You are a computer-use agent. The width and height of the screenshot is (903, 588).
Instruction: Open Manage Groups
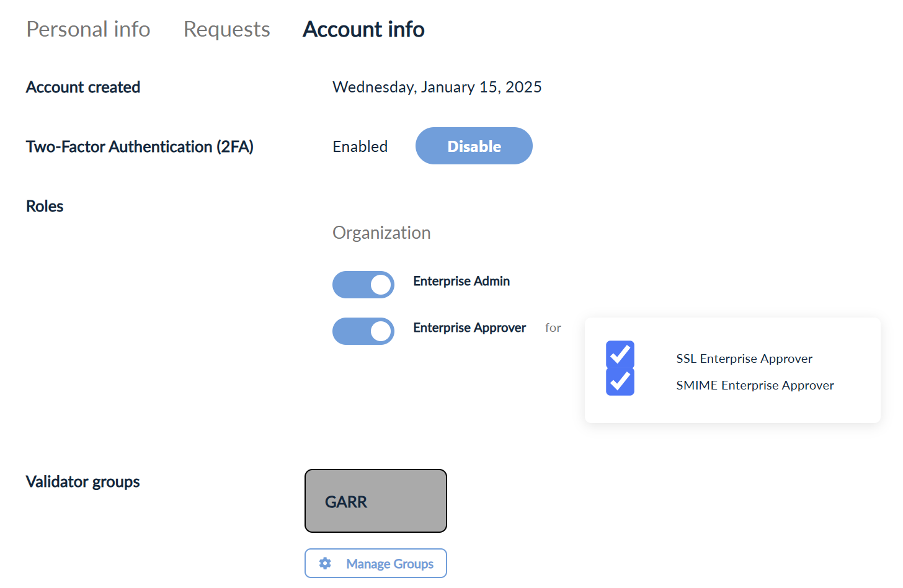point(376,563)
